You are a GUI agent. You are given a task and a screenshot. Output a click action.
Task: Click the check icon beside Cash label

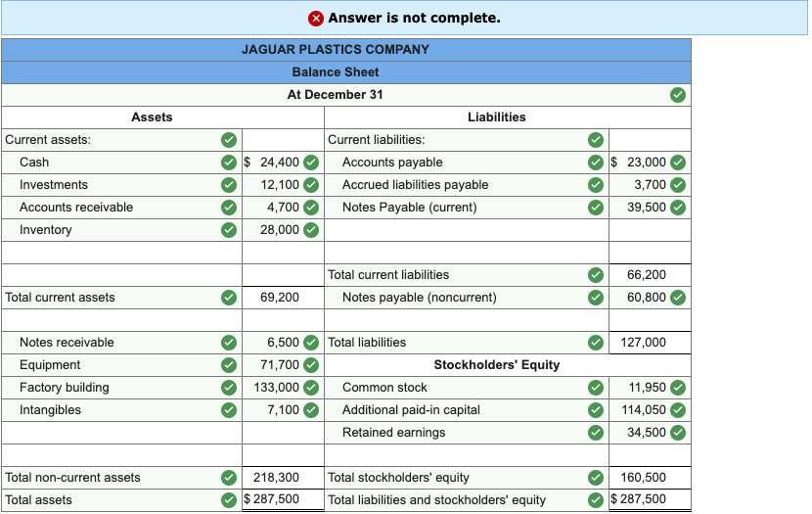pos(229,163)
